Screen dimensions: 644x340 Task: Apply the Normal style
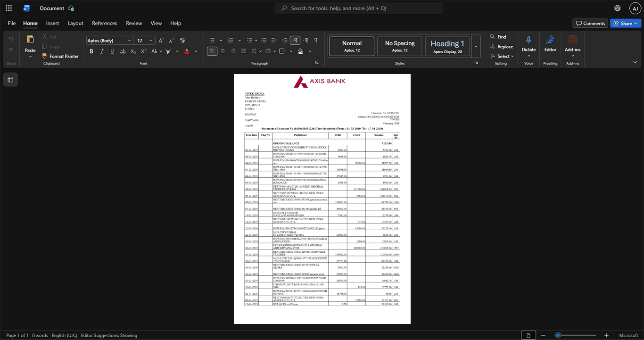tap(352, 46)
